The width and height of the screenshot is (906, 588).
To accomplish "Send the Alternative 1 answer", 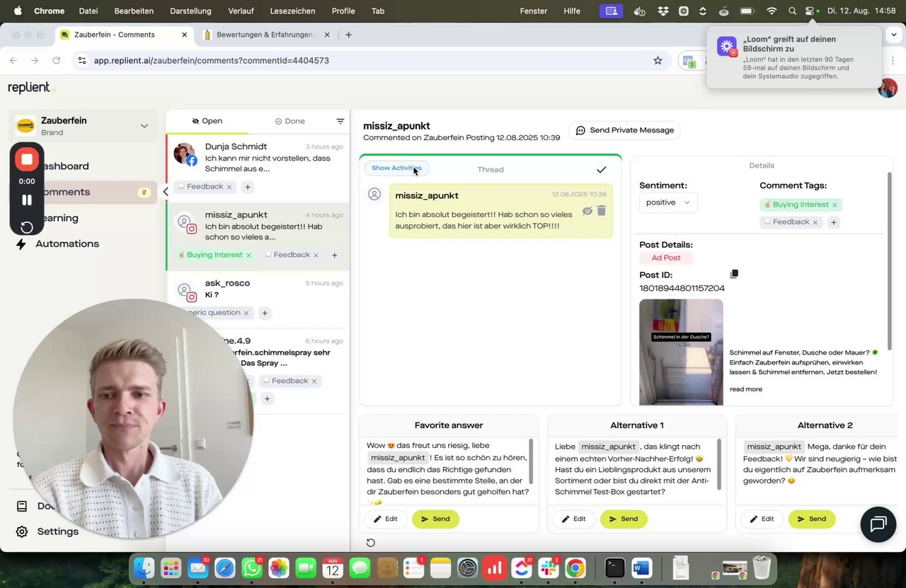I will pyautogui.click(x=624, y=519).
